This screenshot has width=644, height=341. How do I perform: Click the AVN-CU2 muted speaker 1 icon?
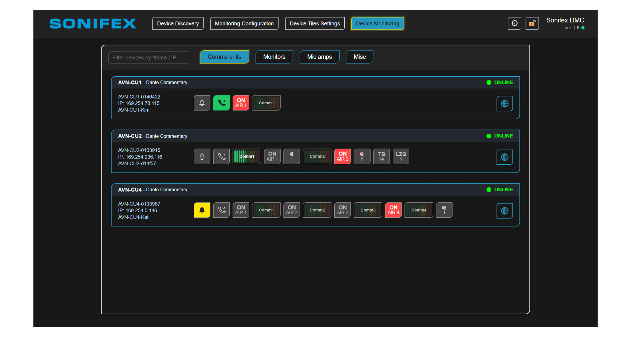(x=292, y=156)
